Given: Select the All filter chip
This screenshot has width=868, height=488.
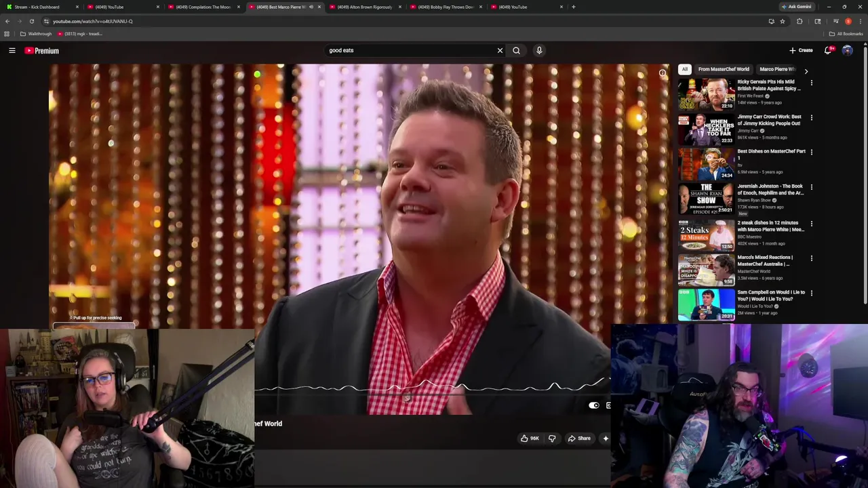Looking at the screenshot, I should click(x=685, y=69).
